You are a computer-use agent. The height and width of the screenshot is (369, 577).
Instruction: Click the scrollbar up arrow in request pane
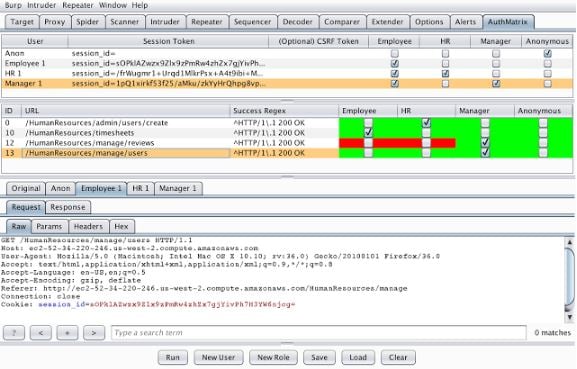570,242
